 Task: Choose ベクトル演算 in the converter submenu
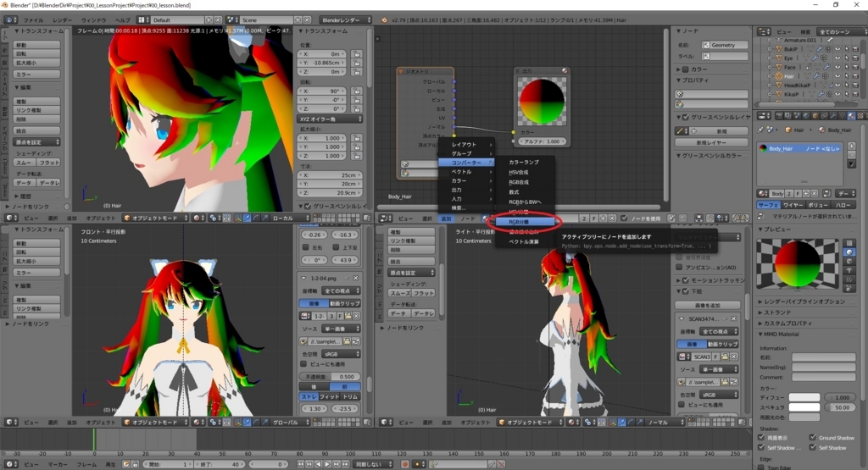pos(523,241)
